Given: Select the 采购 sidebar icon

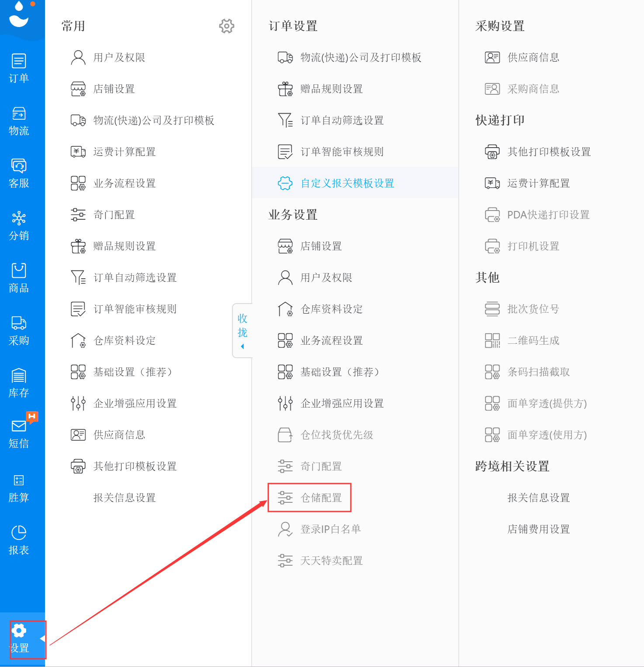Looking at the screenshot, I should [x=18, y=330].
